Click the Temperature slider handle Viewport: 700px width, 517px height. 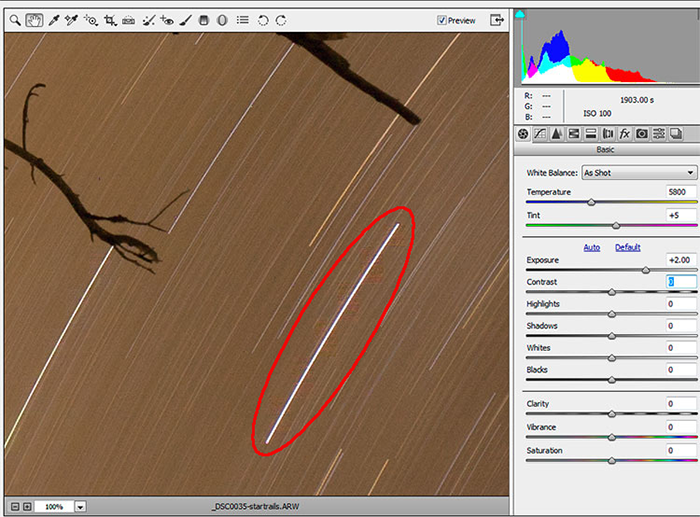[591, 202]
